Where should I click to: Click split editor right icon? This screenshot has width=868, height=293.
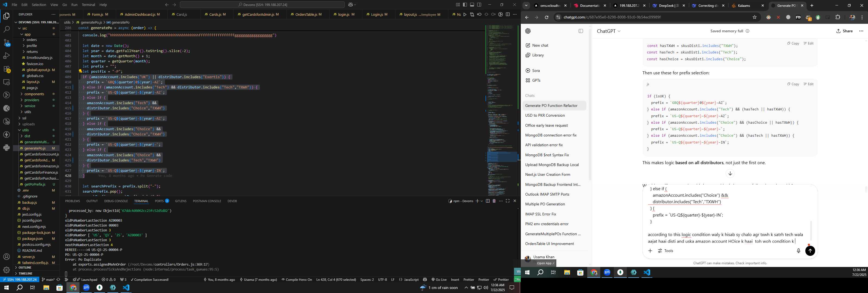tap(508, 14)
